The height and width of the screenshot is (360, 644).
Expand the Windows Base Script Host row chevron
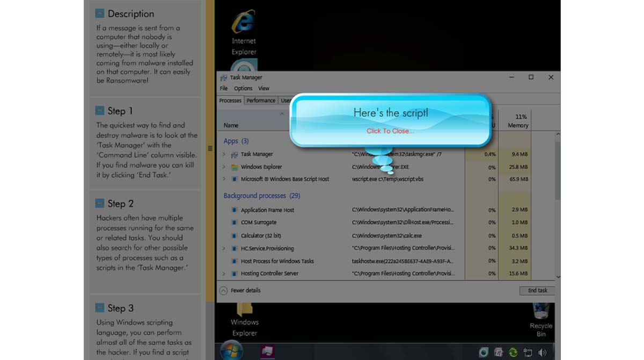pyautogui.click(x=224, y=179)
